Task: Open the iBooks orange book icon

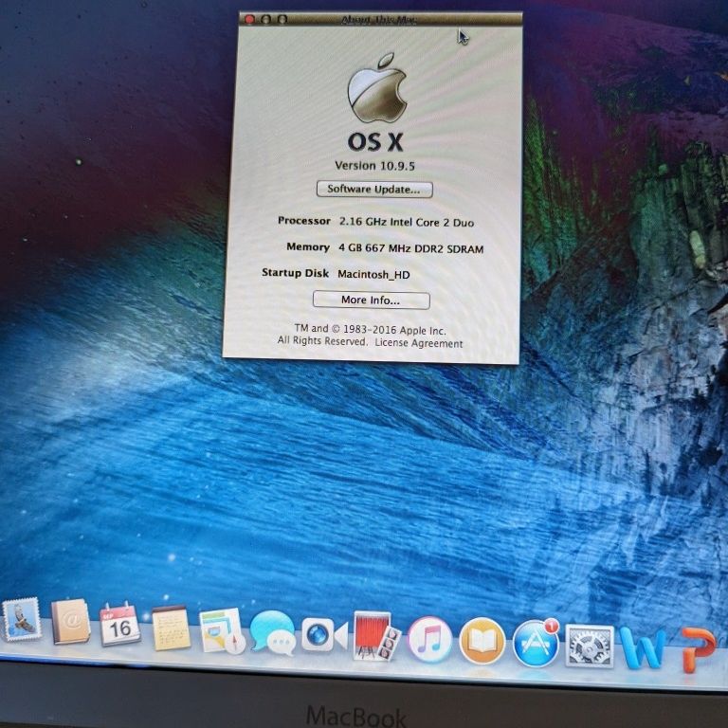Action: 482,641
